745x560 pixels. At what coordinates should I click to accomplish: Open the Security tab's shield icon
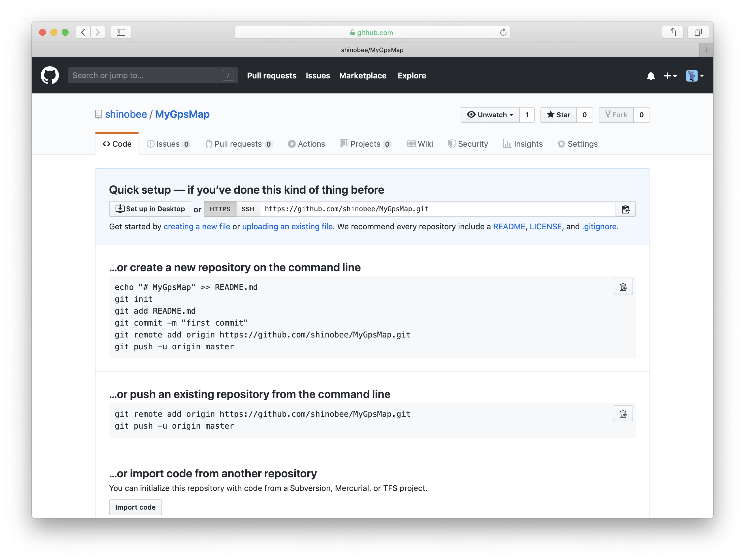452,144
